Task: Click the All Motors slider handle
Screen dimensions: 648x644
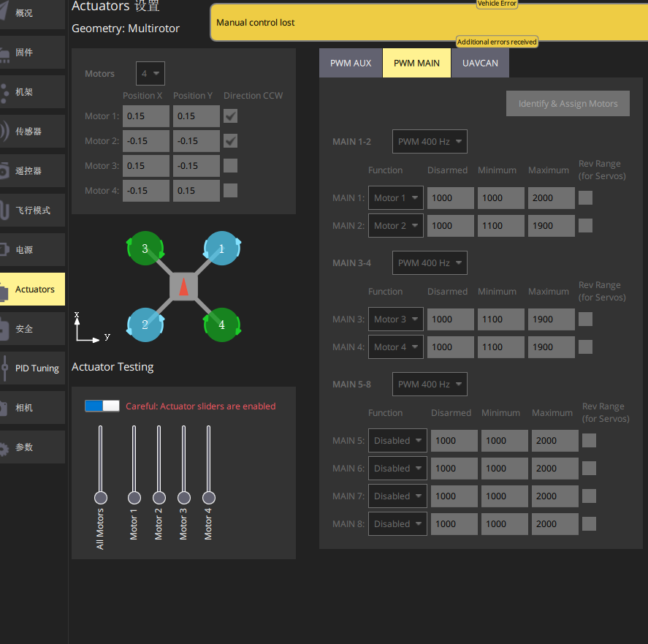Action: click(101, 498)
